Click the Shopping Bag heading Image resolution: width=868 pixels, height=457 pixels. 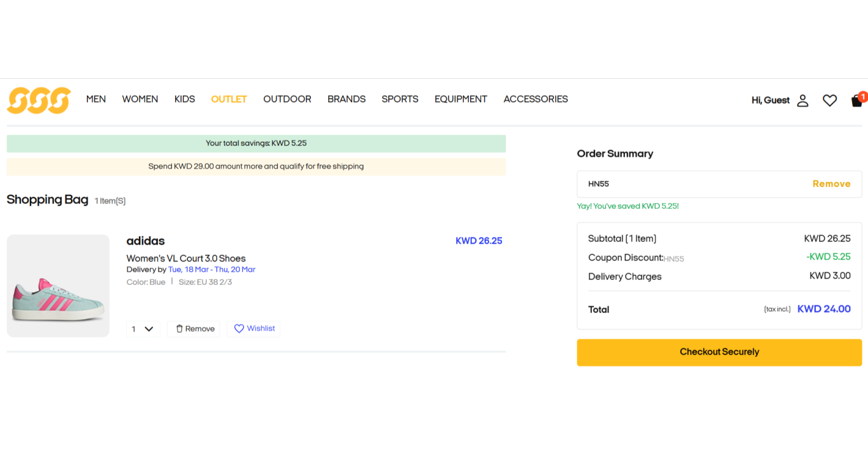[x=48, y=200]
